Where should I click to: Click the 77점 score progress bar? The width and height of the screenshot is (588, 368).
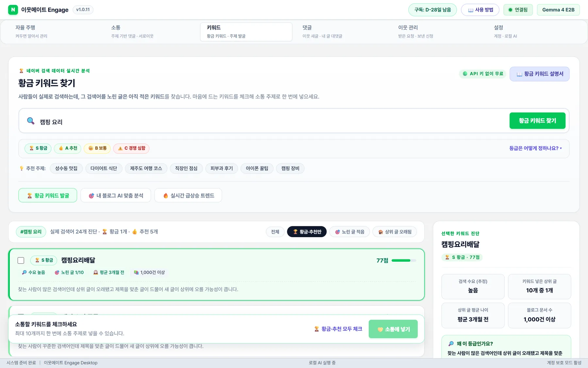pyautogui.click(x=404, y=261)
